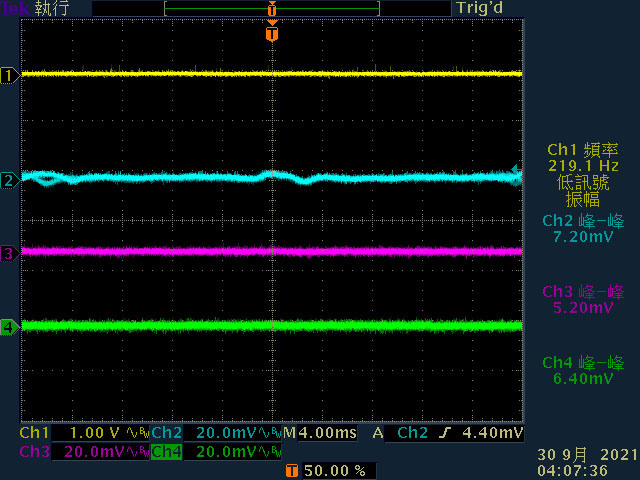Click the trigger level 4.40mV readout
Screen dimensions: 640x480
(495, 434)
